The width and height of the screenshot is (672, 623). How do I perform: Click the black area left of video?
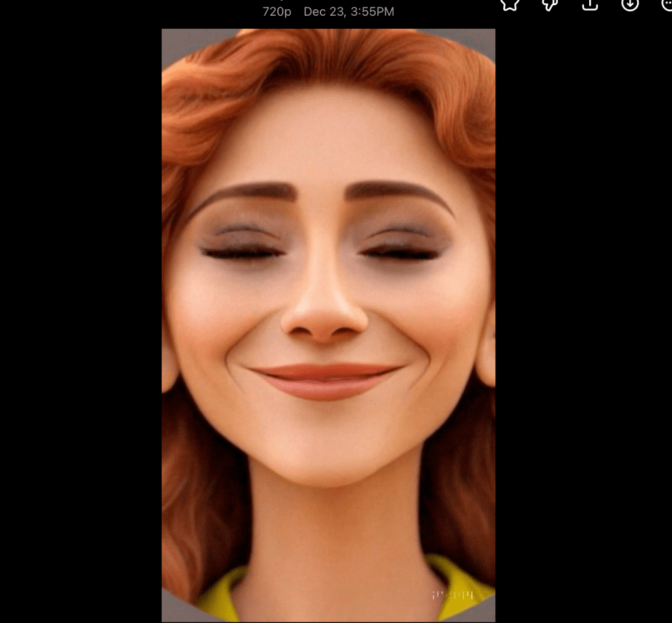(x=80, y=328)
